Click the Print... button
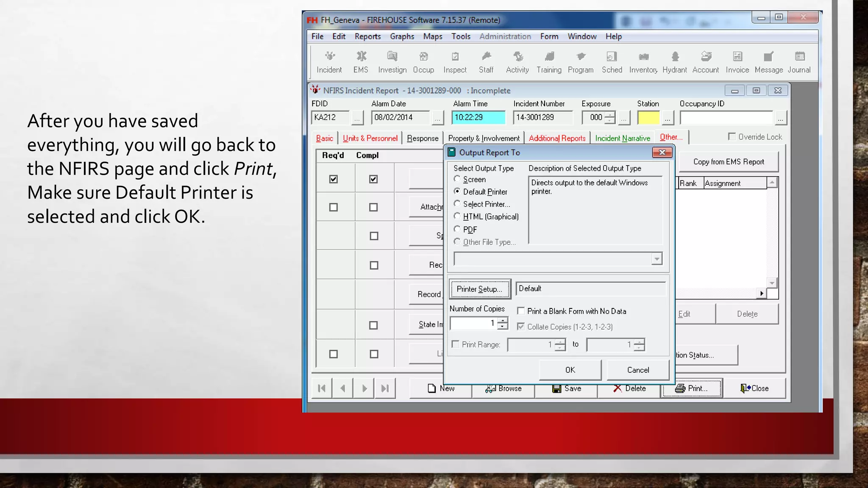Viewport: 868px width, 488px height. tap(692, 388)
